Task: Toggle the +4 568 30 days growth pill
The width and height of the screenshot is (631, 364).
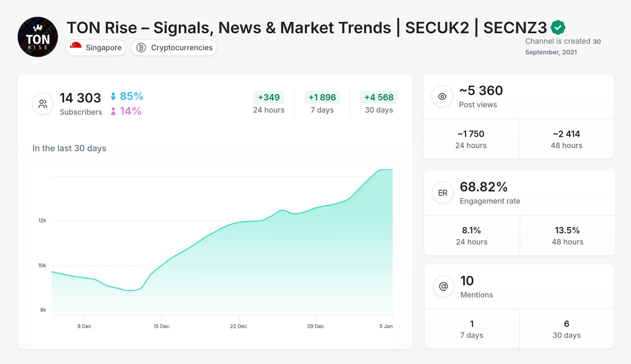Action: coord(379,97)
